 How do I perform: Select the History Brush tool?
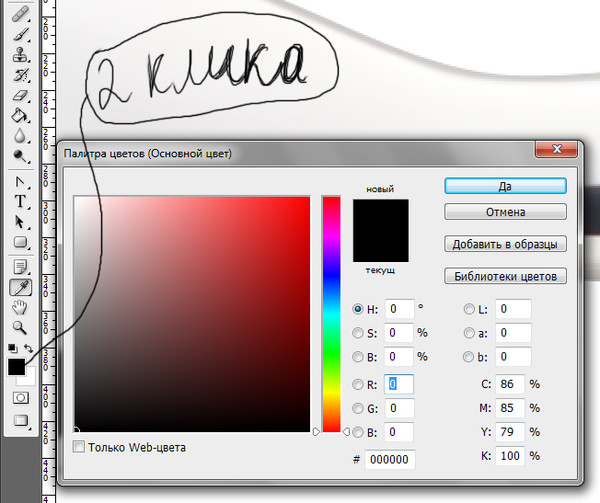[20, 75]
